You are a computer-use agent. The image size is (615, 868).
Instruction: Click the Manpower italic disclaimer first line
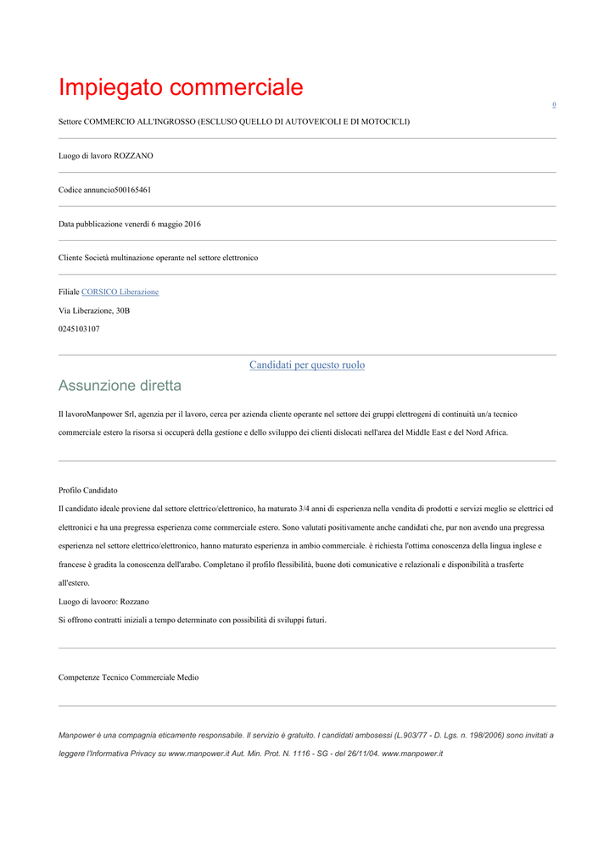click(x=306, y=735)
